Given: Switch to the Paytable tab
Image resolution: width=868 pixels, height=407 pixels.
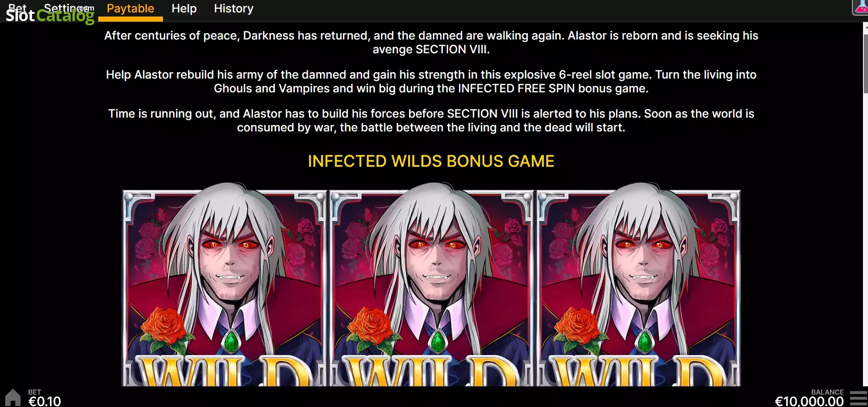Looking at the screenshot, I should pos(130,9).
